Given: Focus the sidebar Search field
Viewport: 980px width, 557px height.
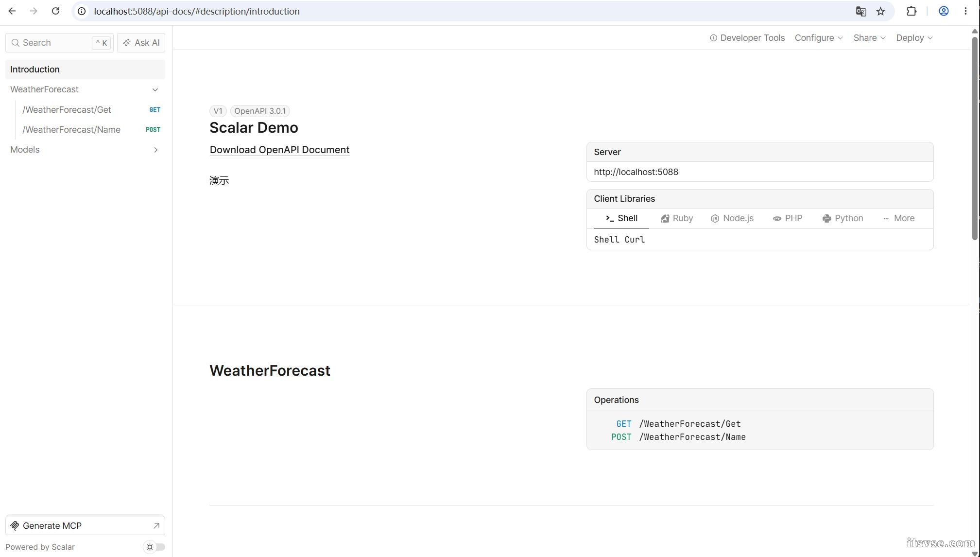Looking at the screenshot, I should point(59,43).
